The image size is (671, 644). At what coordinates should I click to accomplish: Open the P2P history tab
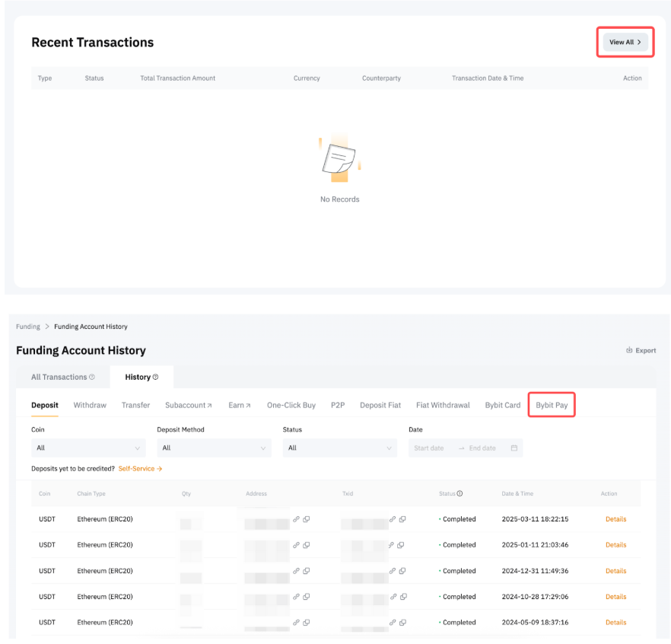(x=338, y=405)
